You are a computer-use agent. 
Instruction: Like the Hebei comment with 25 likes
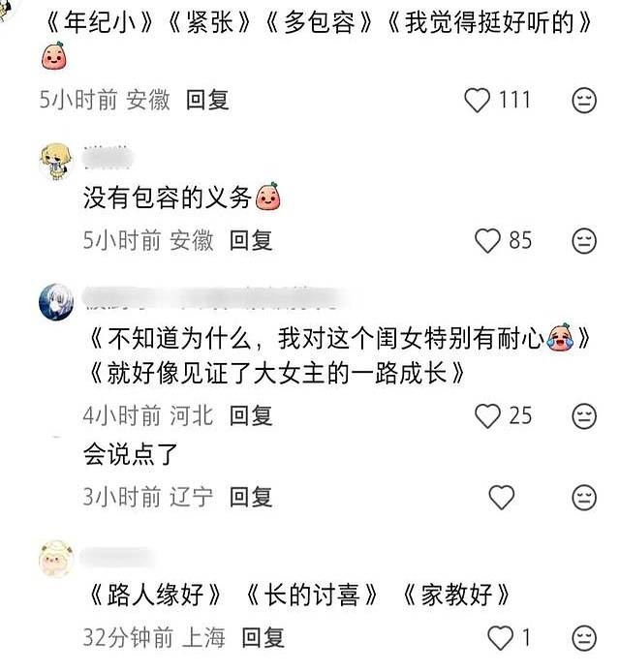[487, 415]
